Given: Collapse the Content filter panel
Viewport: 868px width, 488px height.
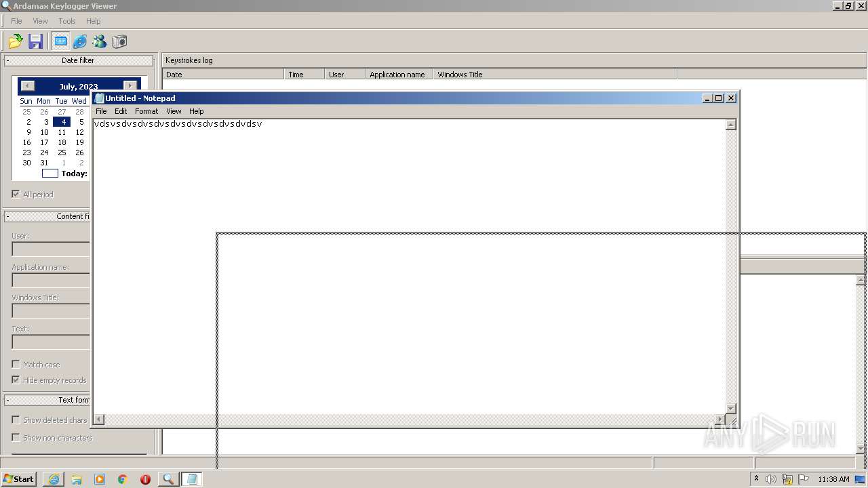Looking at the screenshot, I should coord(7,216).
